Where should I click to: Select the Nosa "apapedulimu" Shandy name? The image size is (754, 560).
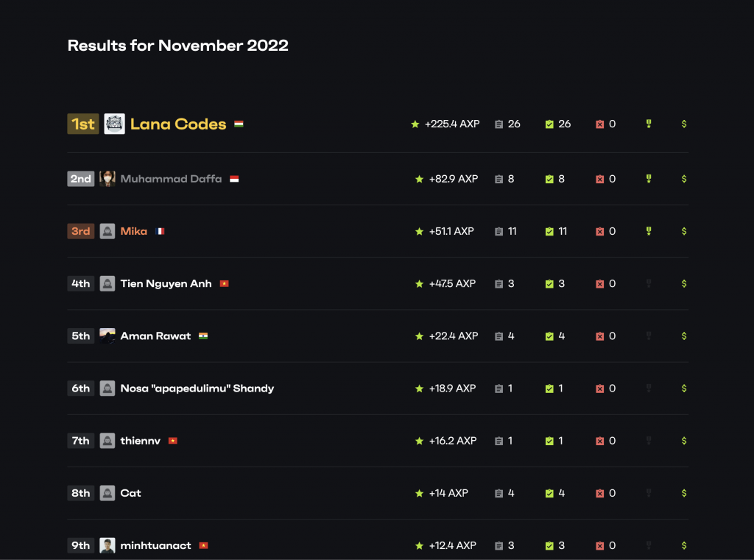tap(197, 388)
